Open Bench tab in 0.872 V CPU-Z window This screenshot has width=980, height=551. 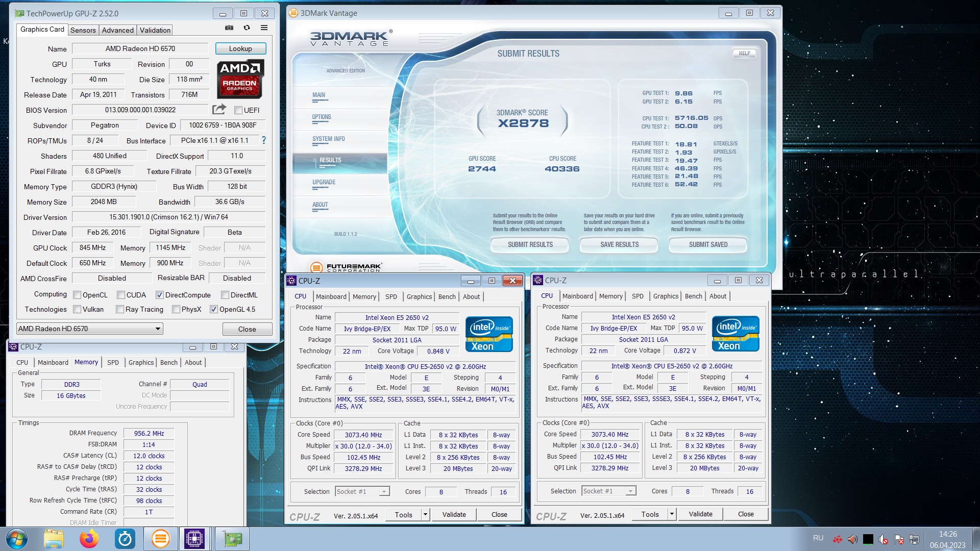(x=694, y=296)
